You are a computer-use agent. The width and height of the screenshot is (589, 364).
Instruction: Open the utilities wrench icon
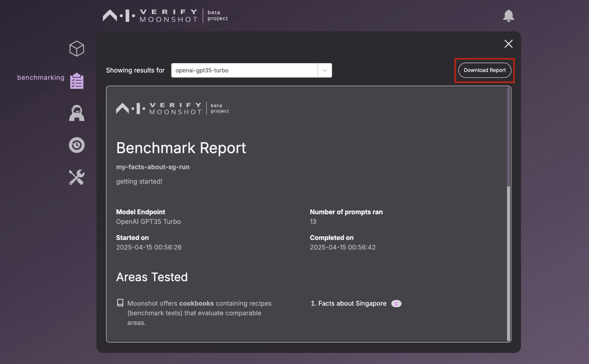77,177
